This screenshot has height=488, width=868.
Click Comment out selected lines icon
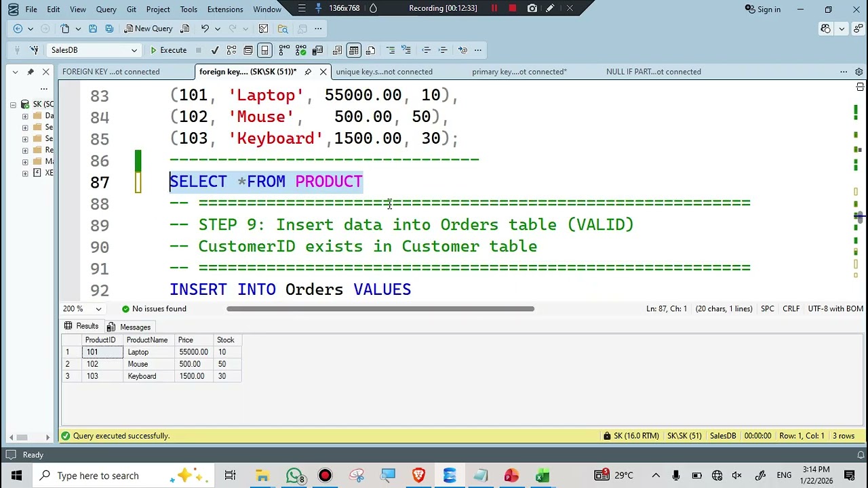(x=390, y=50)
